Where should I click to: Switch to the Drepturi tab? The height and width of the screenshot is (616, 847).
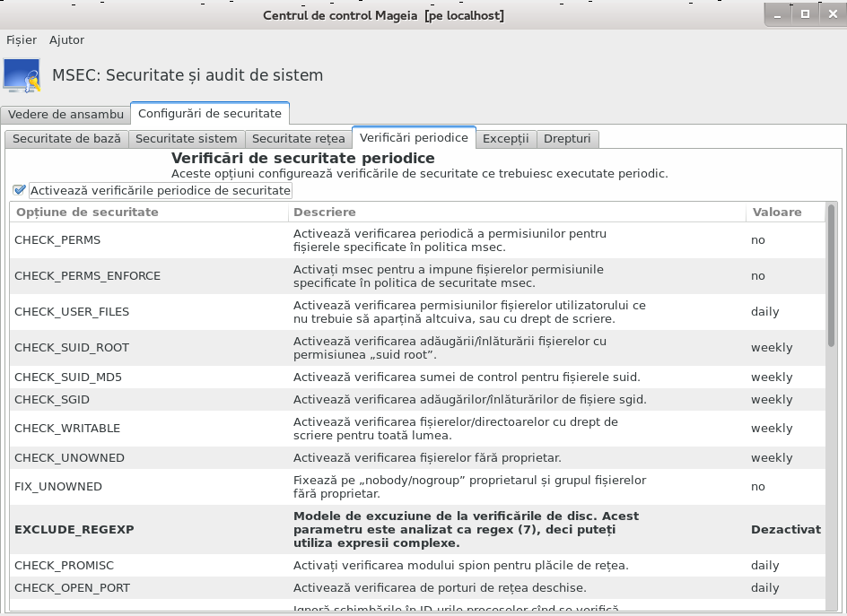pos(567,139)
